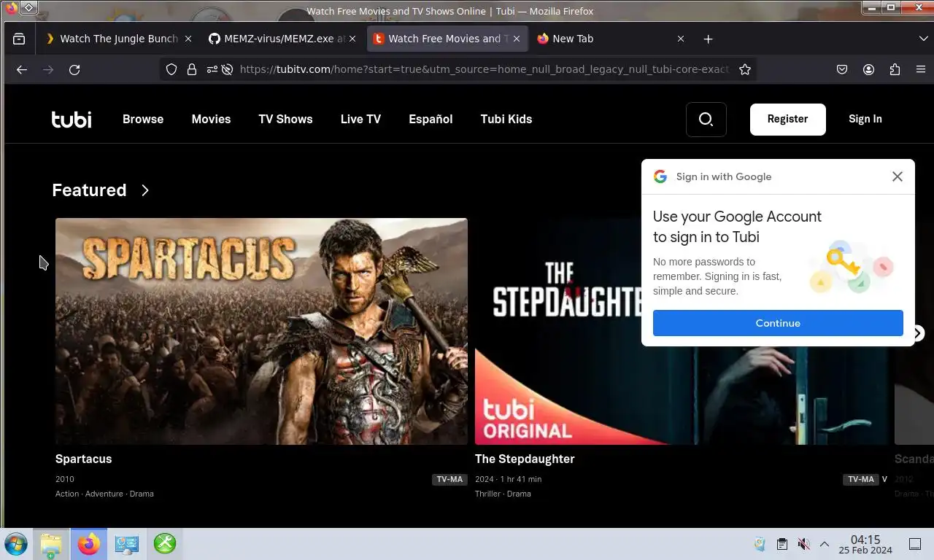The image size is (934, 560).
Task: Click Spartacus genres 'Action · Adventure · Drama'
Action: point(104,494)
